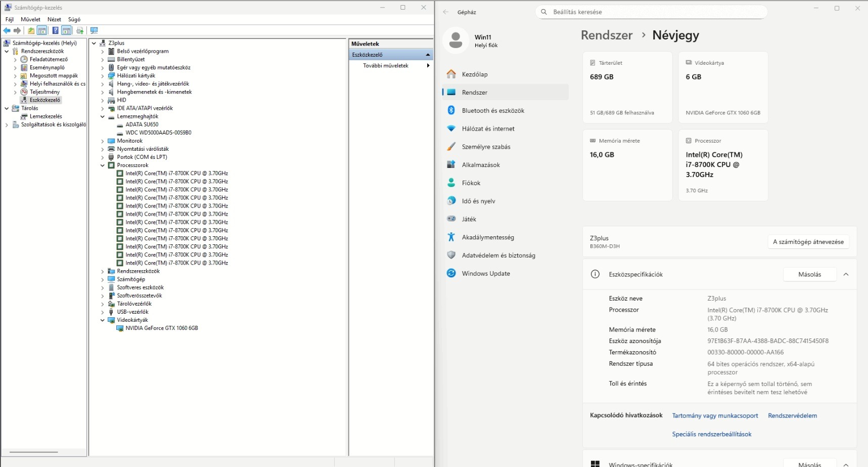Expand the Portok (COM és LPT) category
Image resolution: width=868 pixels, height=467 pixels.
point(103,157)
